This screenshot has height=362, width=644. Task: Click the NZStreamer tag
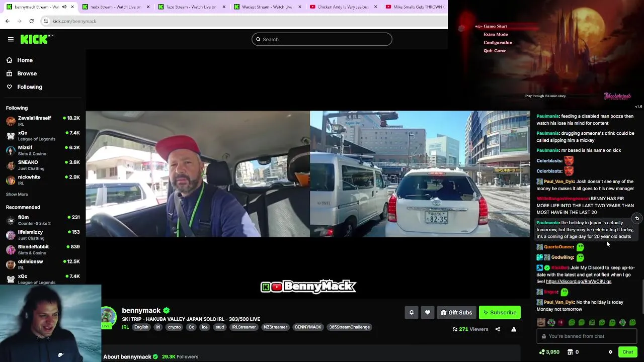(x=275, y=327)
